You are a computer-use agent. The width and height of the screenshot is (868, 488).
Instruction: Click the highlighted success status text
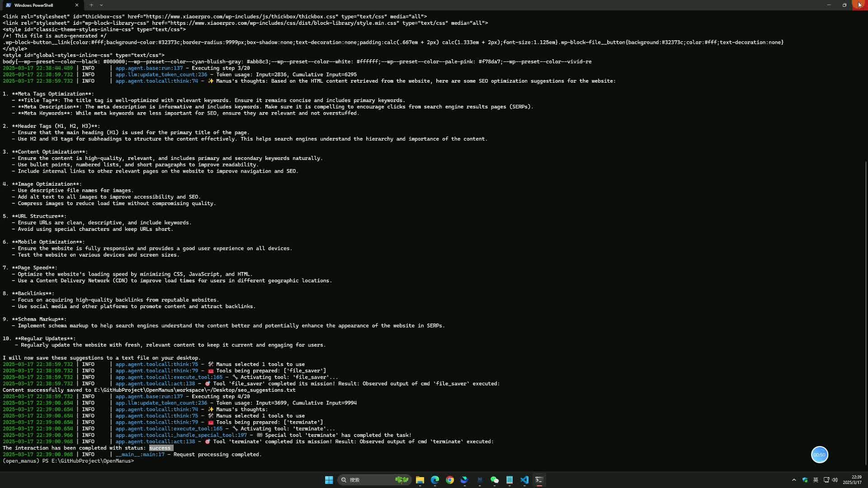pyautogui.click(x=160, y=448)
